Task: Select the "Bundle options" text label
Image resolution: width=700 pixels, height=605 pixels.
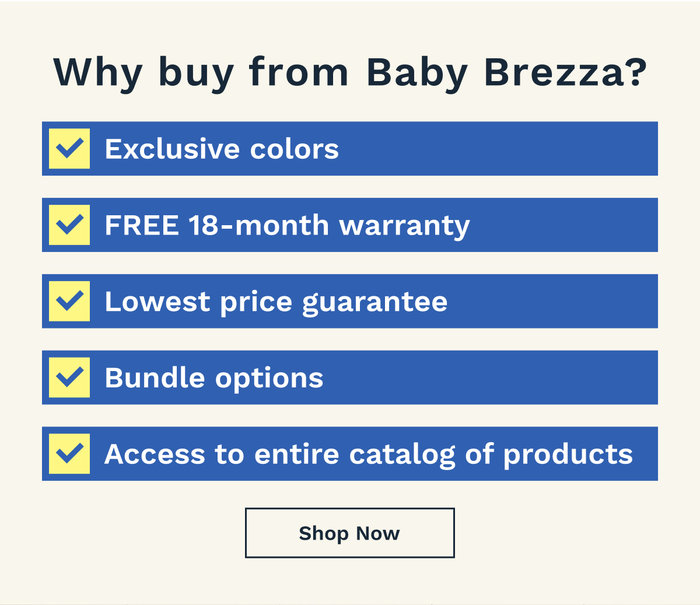Action: pyautogui.click(x=214, y=378)
